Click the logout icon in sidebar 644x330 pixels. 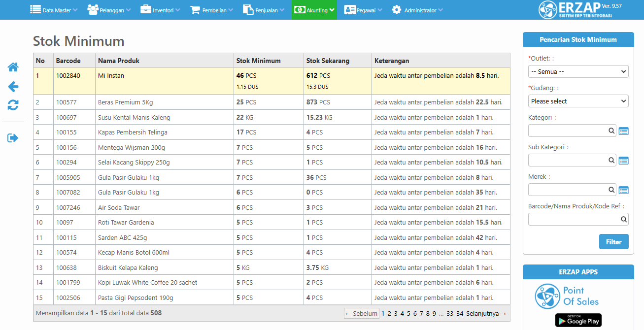click(x=13, y=138)
